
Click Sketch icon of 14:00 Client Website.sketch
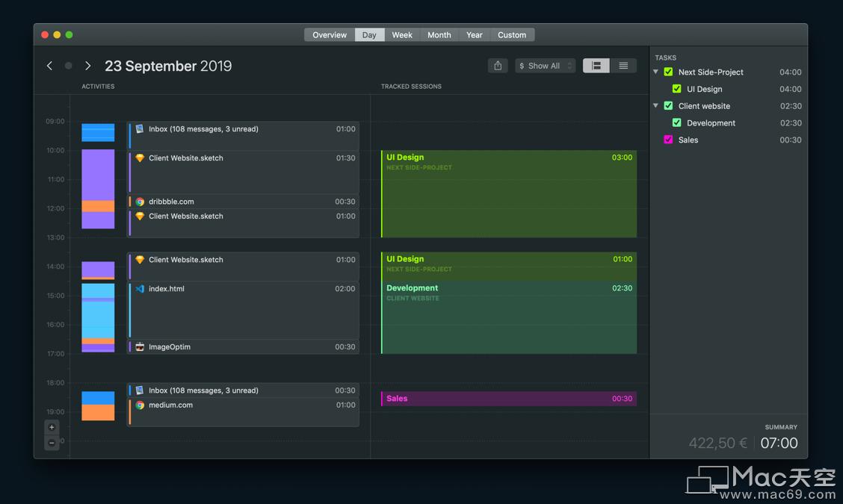(x=140, y=260)
